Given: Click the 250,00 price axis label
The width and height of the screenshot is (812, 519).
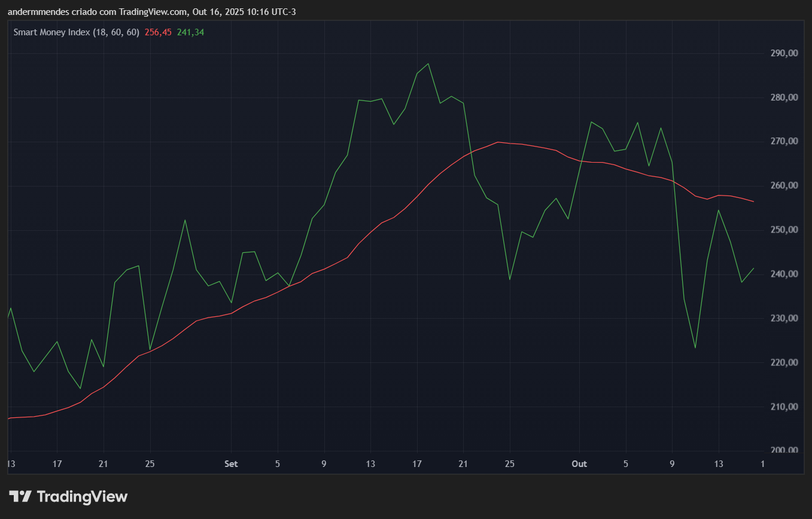Looking at the screenshot, I should [784, 230].
